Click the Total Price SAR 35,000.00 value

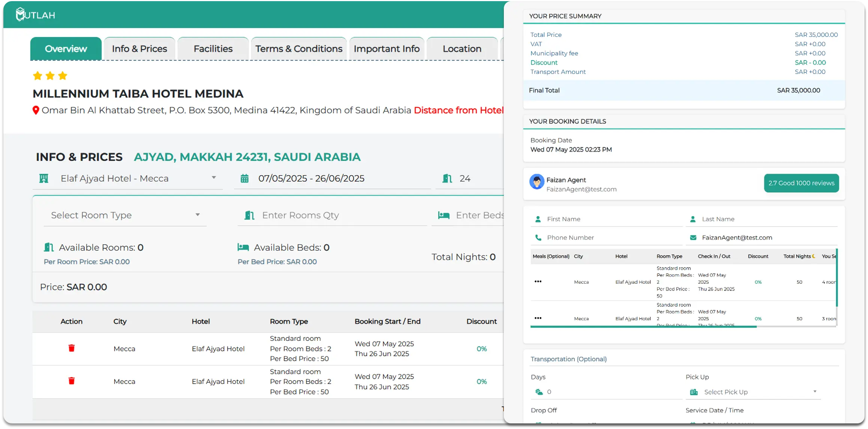[816, 35]
